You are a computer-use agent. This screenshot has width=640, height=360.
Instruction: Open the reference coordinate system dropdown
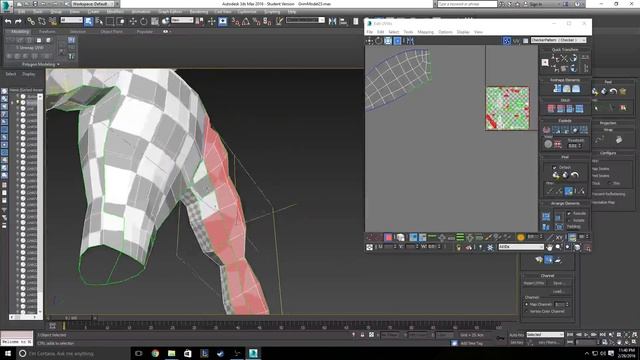182,20
